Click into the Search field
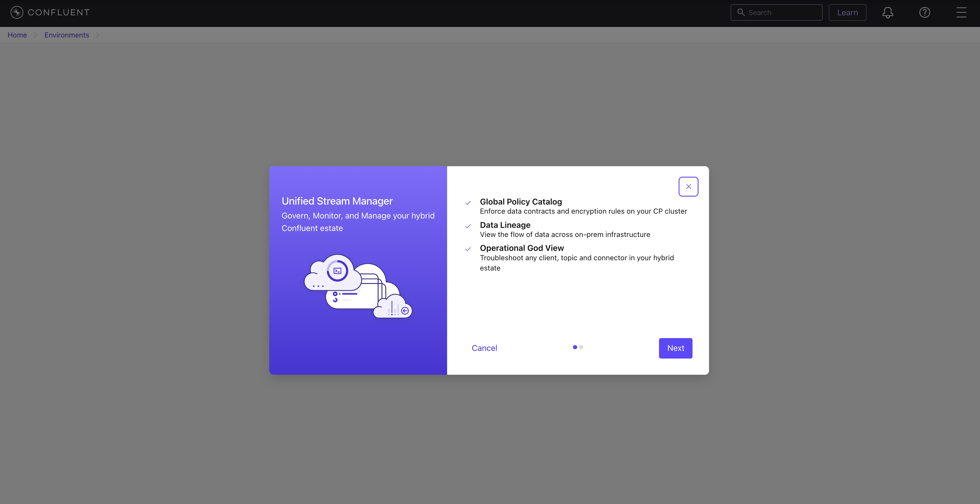Image resolution: width=980 pixels, height=504 pixels. pyautogui.click(x=782, y=13)
